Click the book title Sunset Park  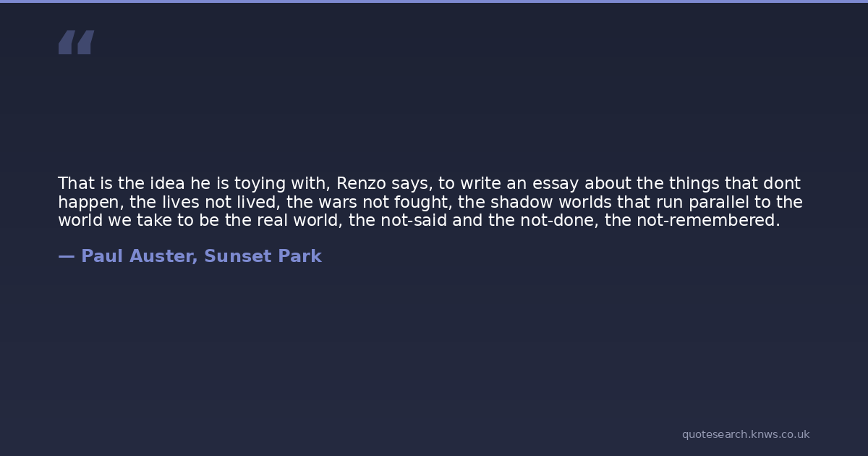263,256
